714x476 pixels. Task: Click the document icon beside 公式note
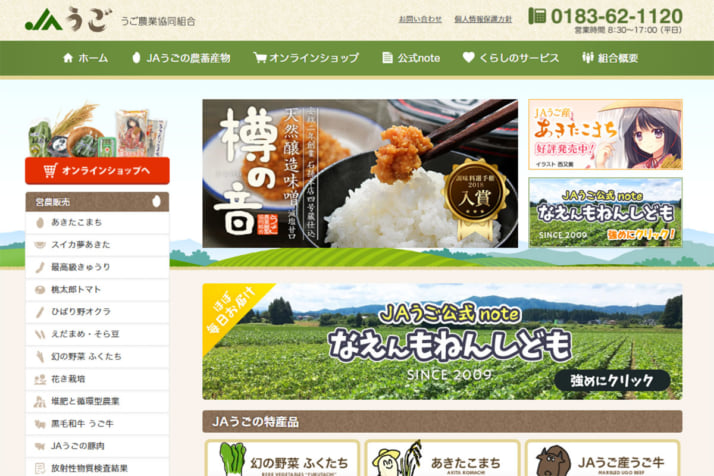pyautogui.click(x=387, y=58)
